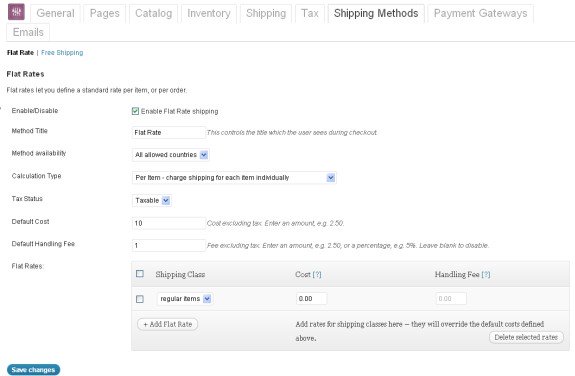
Task: Click the WooCommerce settings icon
Action: (x=16, y=12)
